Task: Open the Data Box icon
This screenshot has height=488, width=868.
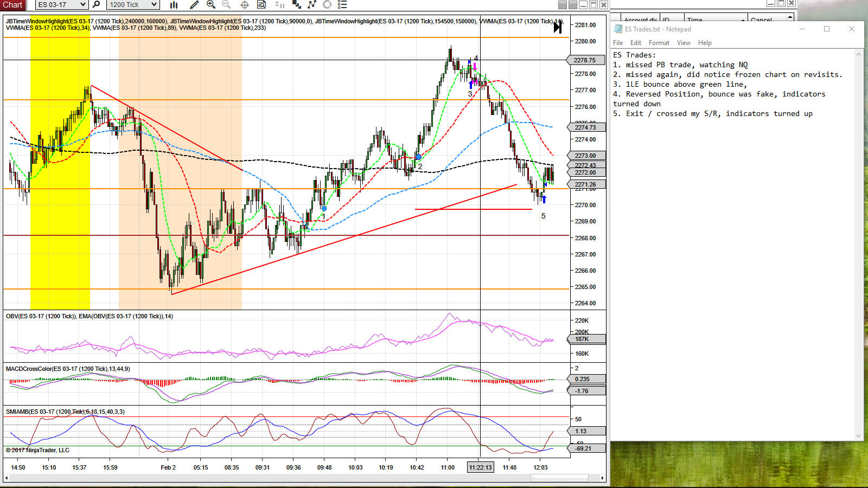Action: [x=261, y=4]
